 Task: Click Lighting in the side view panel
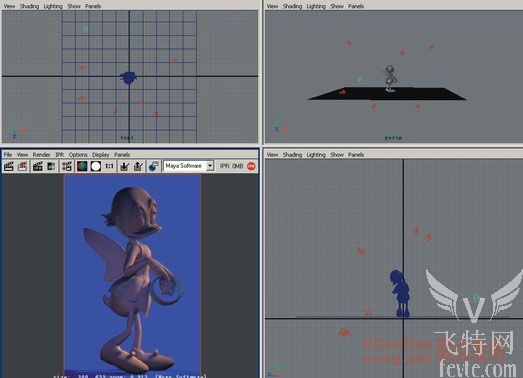(316, 154)
